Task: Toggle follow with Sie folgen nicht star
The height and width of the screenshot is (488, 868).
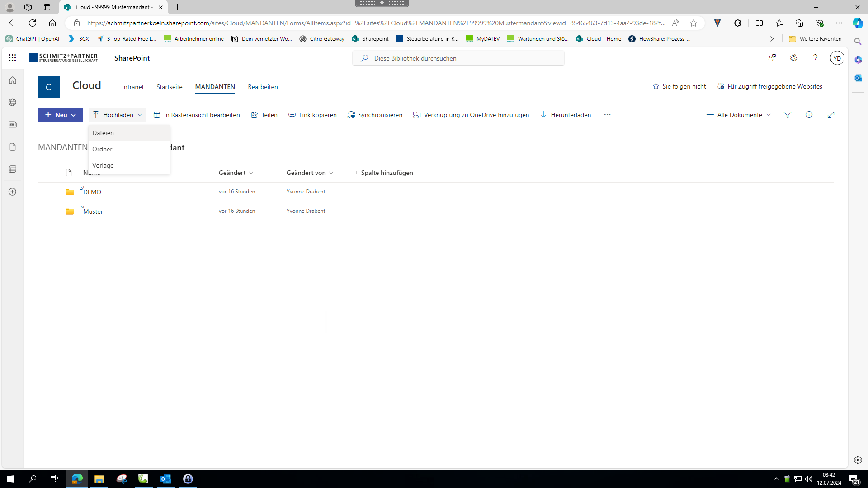Action: click(679, 86)
